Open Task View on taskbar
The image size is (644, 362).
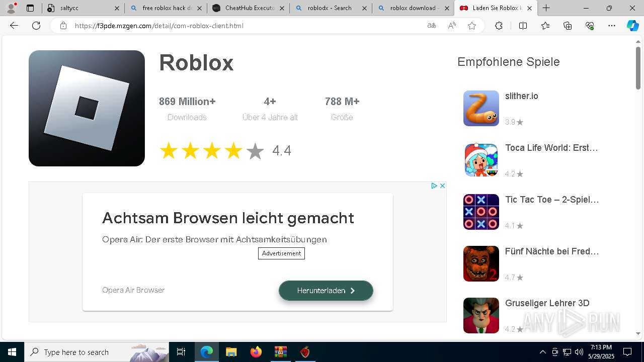click(x=181, y=352)
